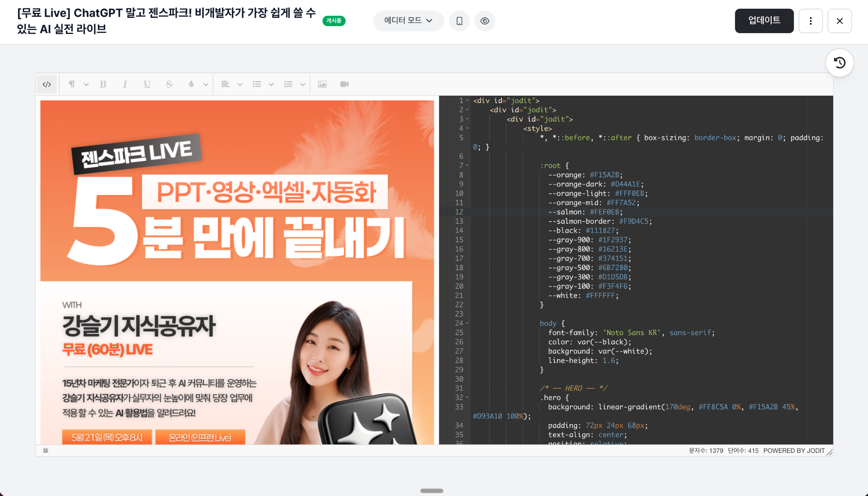
Task: Open the eye preview button
Action: 485,21
